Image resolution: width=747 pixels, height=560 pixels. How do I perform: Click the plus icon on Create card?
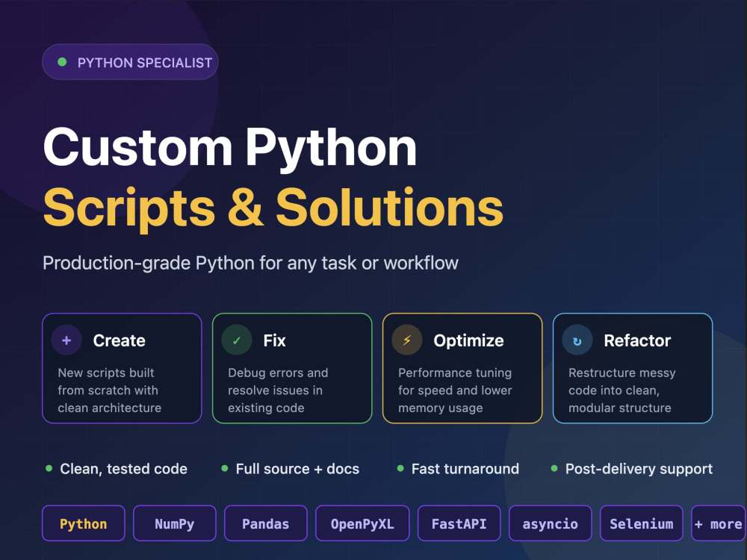(66, 340)
